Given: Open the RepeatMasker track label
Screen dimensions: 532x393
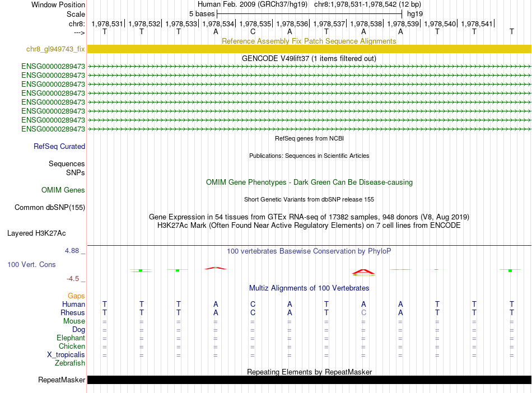Looking at the screenshot, I should [x=62, y=380].
